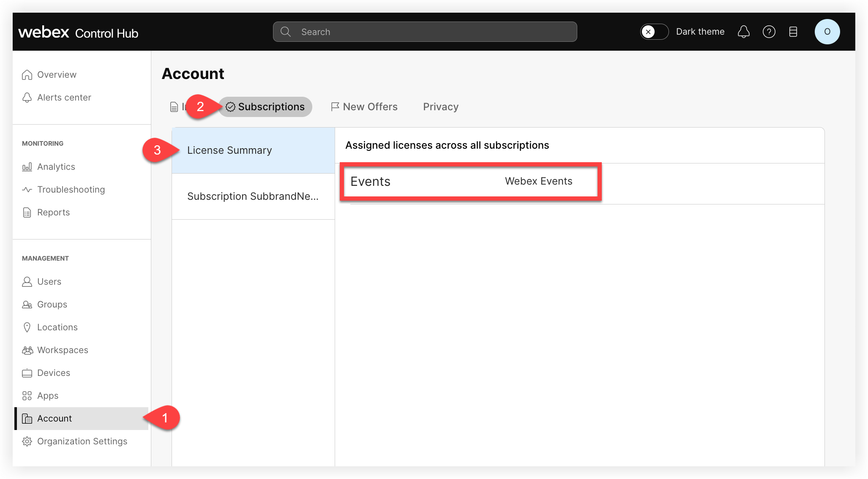Click the webex Control Hub logo
This screenshot has height=479, width=868.
coord(78,32)
